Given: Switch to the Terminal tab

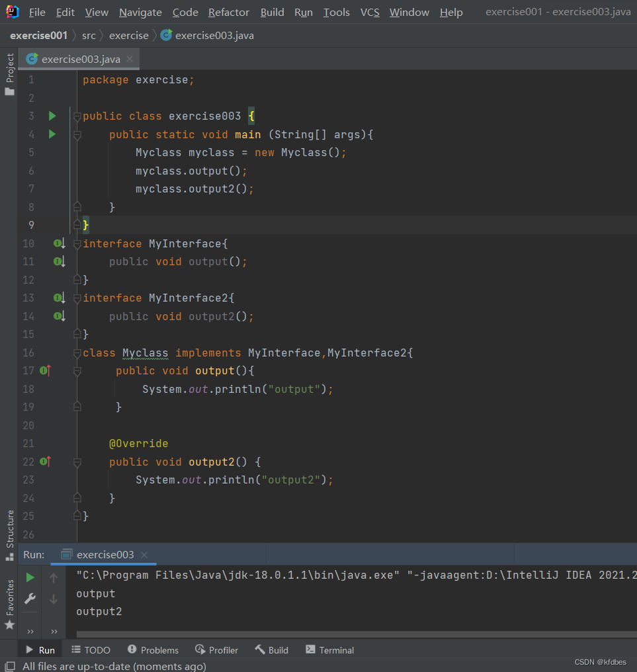Looking at the screenshot, I should tap(329, 650).
